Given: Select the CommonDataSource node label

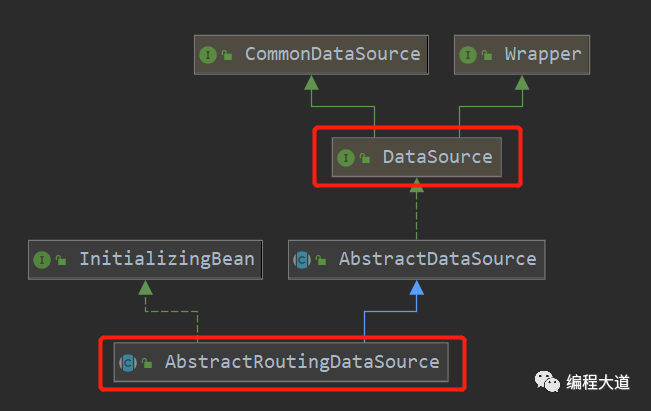Looking at the screenshot, I should (333, 54).
